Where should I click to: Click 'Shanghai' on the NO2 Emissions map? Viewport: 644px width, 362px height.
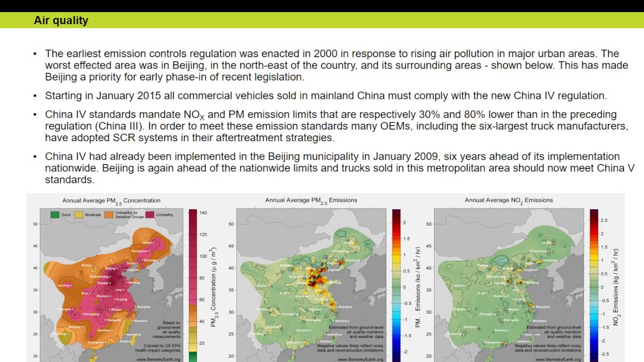pos(542,307)
